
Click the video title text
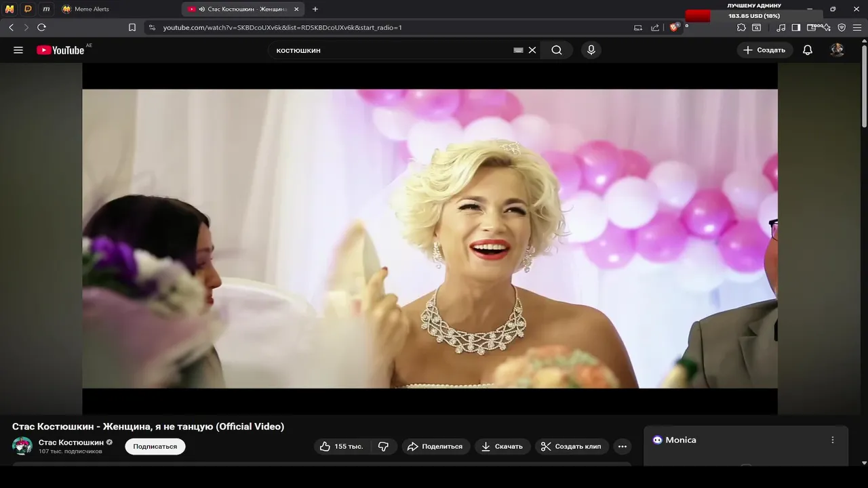pos(148,426)
